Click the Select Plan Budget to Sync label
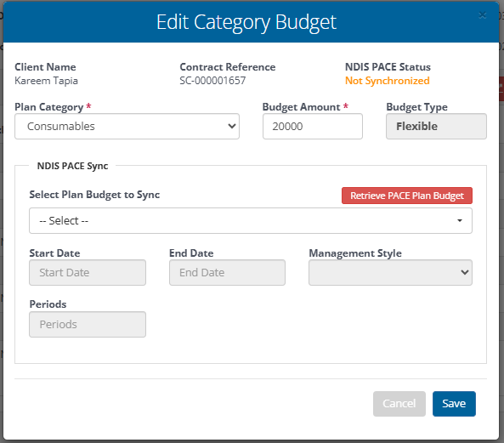This screenshot has height=443, width=504. pos(94,195)
